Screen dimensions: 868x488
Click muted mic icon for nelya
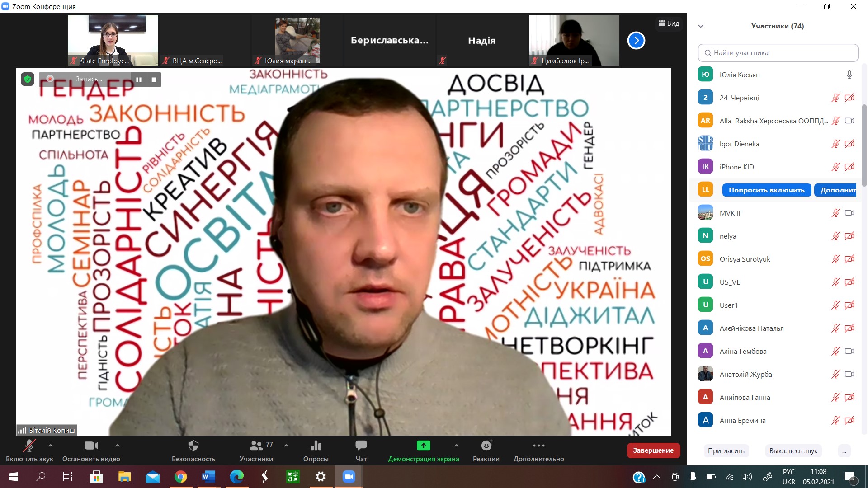835,236
